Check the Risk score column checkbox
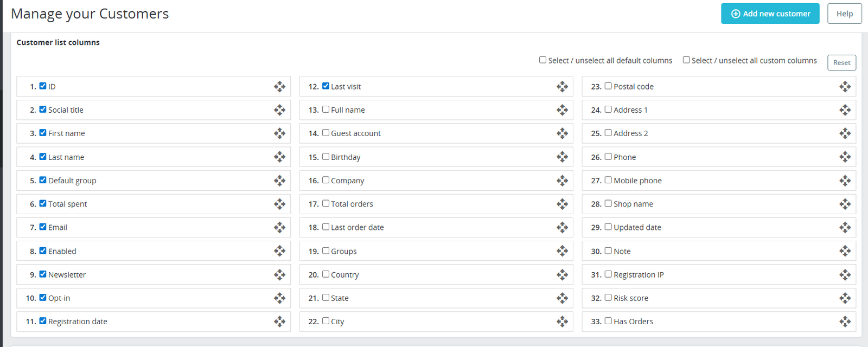The width and height of the screenshot is (868, 347). tap(608, 297)
